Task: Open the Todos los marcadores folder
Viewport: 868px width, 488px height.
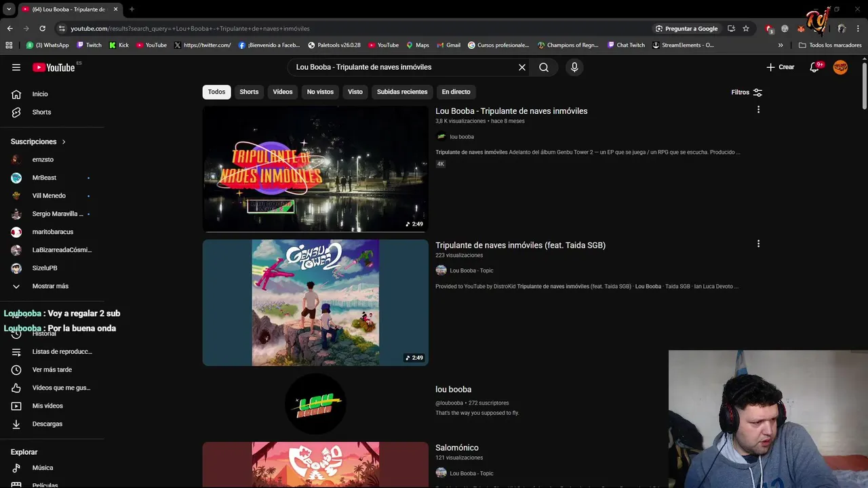Action: coord(830,45)
